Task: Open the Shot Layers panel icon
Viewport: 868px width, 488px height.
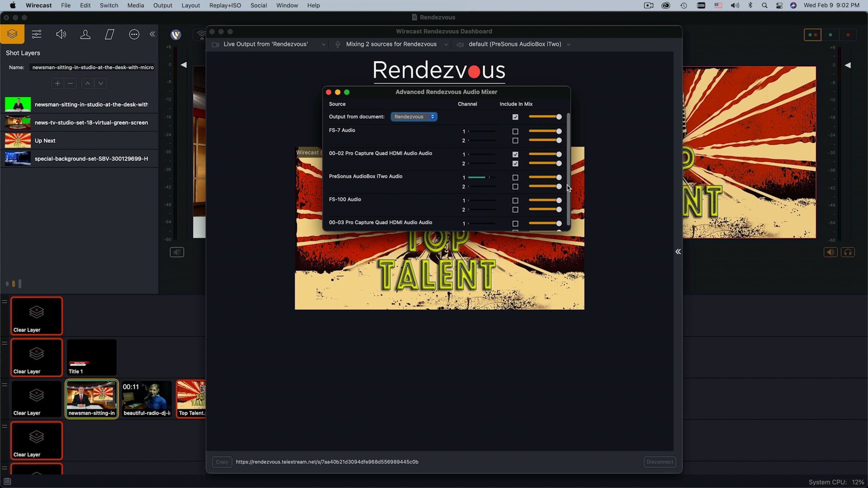Action: click(12, 34)
